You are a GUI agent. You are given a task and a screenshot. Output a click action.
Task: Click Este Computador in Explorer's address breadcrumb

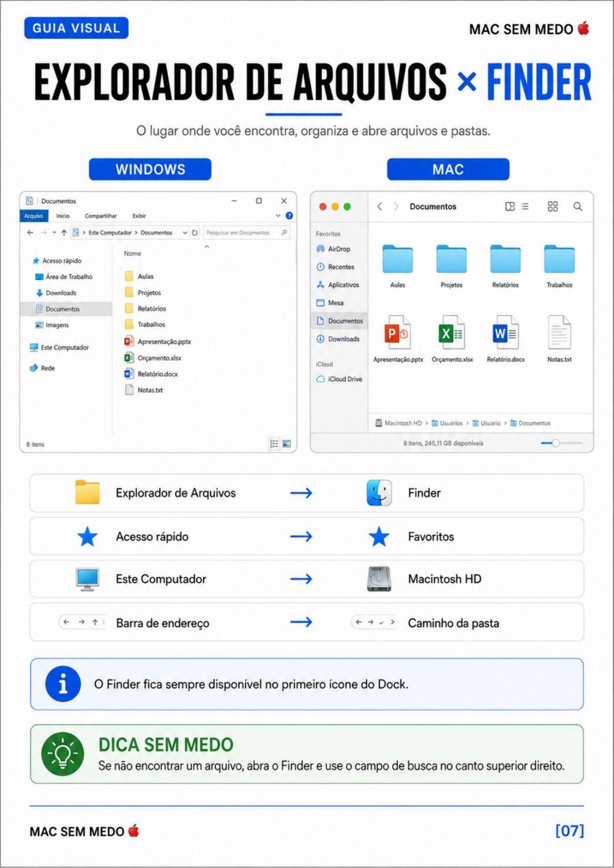pos(111,233)
